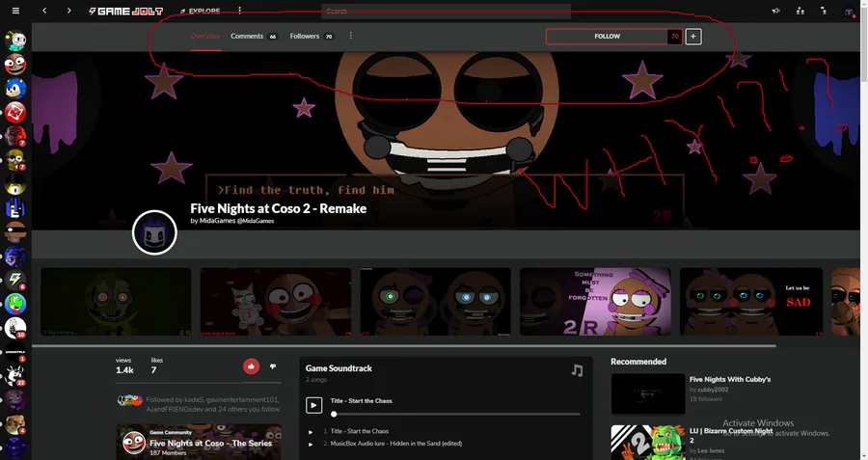Dislike the game with thumbs down button
Viewport: 868px width, 460px height.
273,366
